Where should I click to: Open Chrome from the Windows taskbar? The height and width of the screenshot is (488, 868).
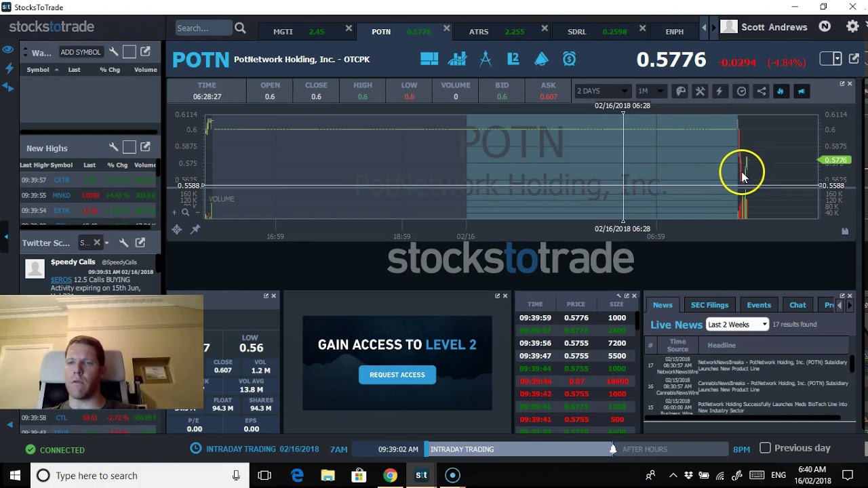[x=390, y=475]
